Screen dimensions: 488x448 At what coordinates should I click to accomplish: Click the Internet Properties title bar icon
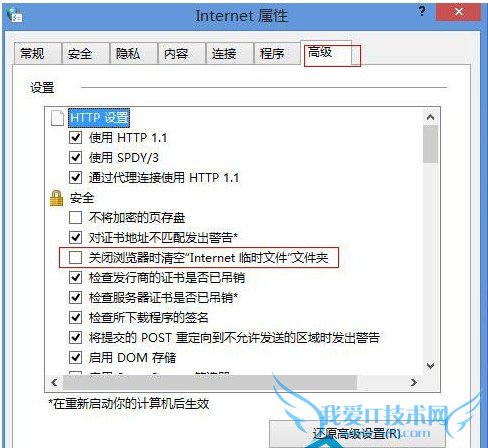[16, 15]
